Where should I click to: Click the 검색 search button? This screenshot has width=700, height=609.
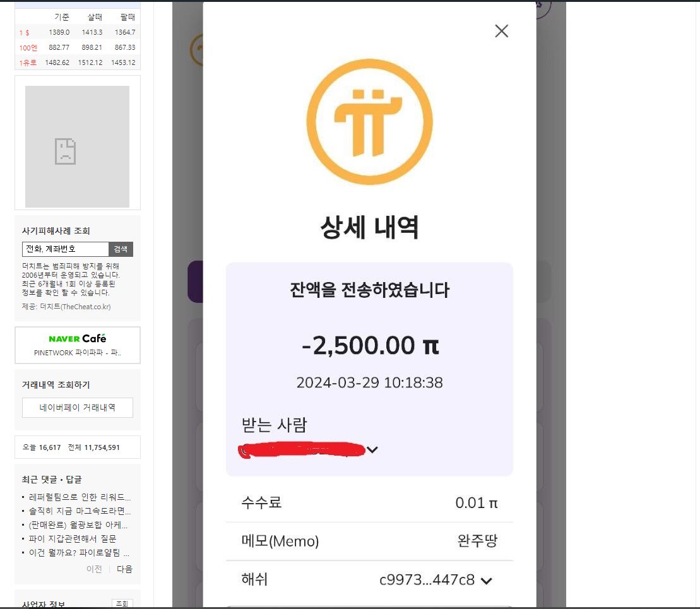pos(121,249)
